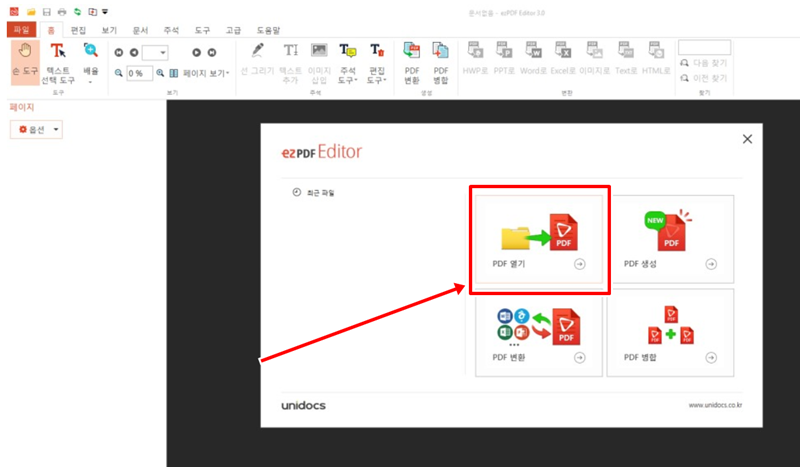The image size is (800, 467).
Task: Go to first page button
Action: (x=119, y=52)
